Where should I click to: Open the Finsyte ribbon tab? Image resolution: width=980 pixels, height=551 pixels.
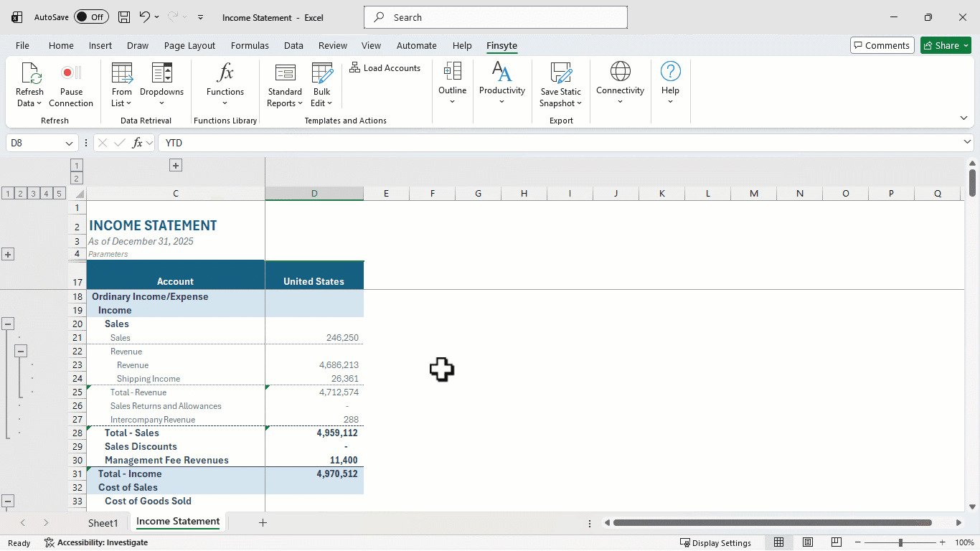501,45
